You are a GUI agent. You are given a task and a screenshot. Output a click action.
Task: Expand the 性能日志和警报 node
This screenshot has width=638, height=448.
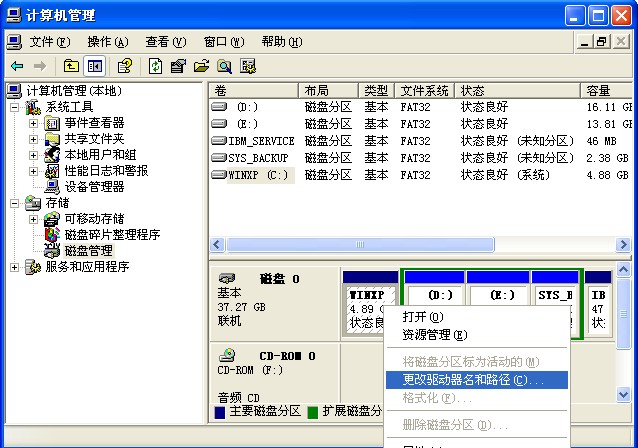pyautogui.click(x=33, y=171)
